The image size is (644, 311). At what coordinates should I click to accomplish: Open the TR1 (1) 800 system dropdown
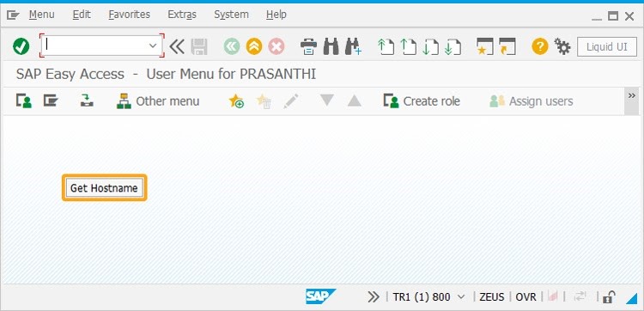point(461,296)
